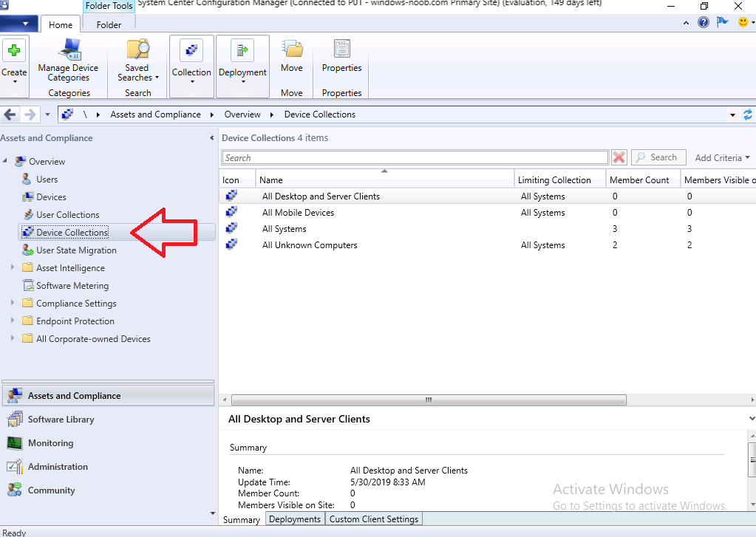Open the Custom Client Settings tab
Viewport: 756px width, 537px height.
[374, 519]
